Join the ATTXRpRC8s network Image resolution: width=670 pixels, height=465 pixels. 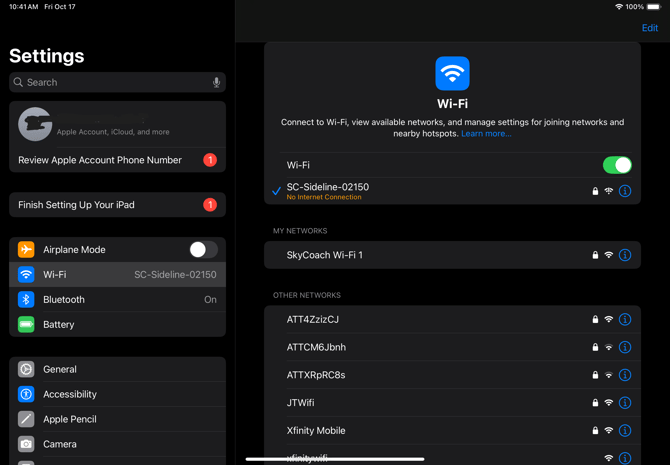[452, 375]
